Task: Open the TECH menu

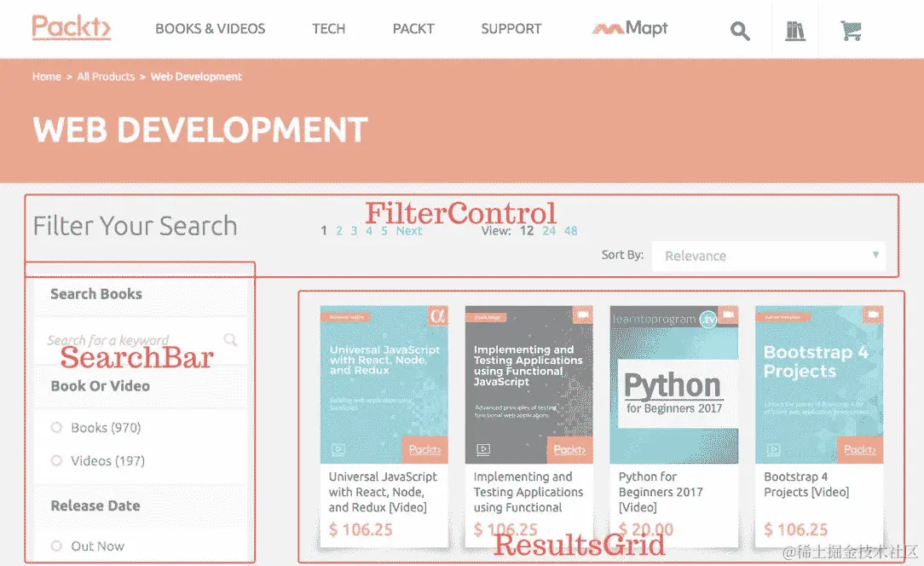Action: (x=329, y=28)
